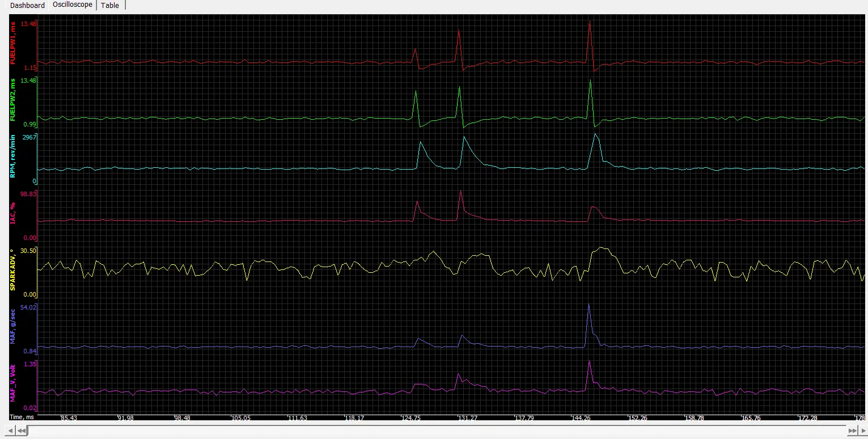Click the single right scroll arrow

click(x=862, y=431)
